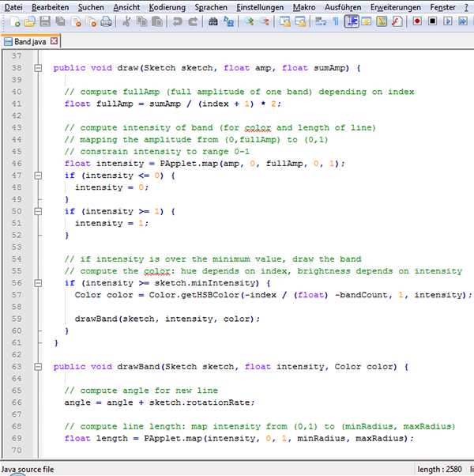Paste with the clipboard icon
The height and width of the screenshot is (476, 474).
157,21
